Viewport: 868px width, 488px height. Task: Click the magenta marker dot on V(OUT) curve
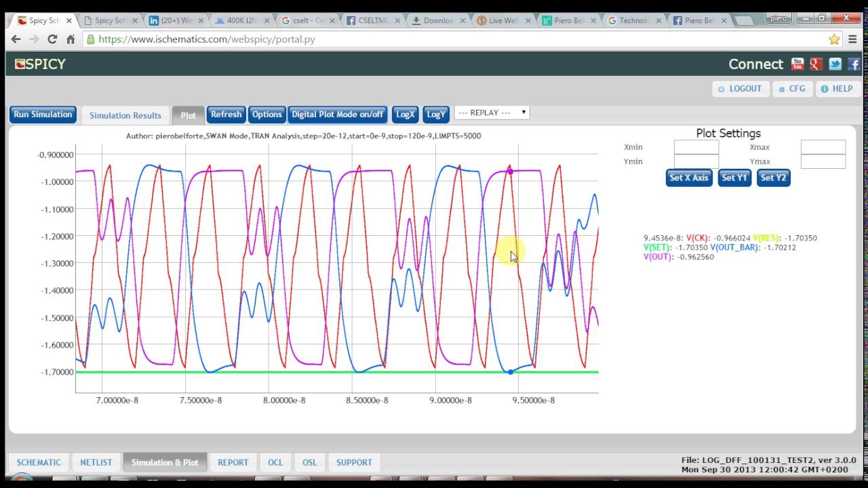(x=511, y=171)
